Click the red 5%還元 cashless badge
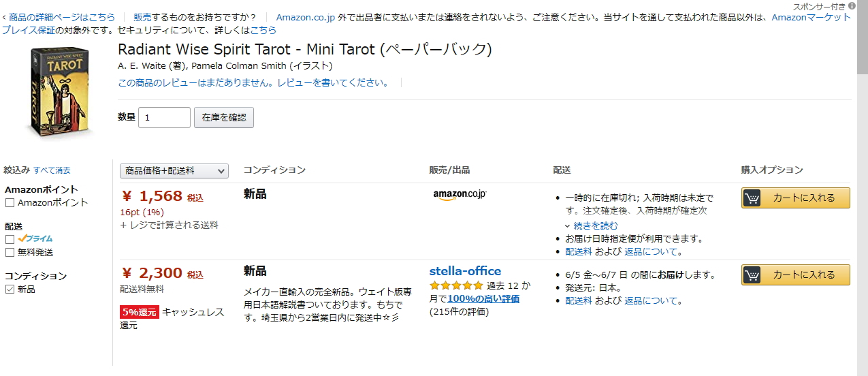The image size is (868, 376). [140, 312]
